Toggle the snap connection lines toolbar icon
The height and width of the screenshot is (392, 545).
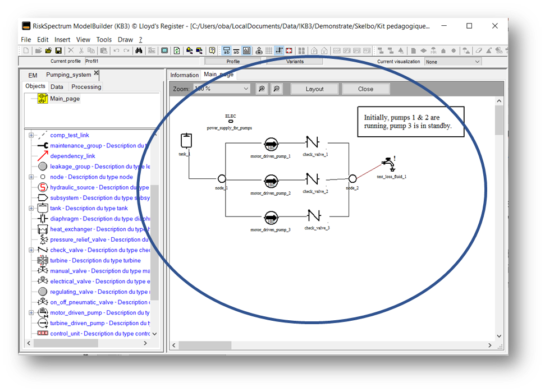click(x=279, y=50)
